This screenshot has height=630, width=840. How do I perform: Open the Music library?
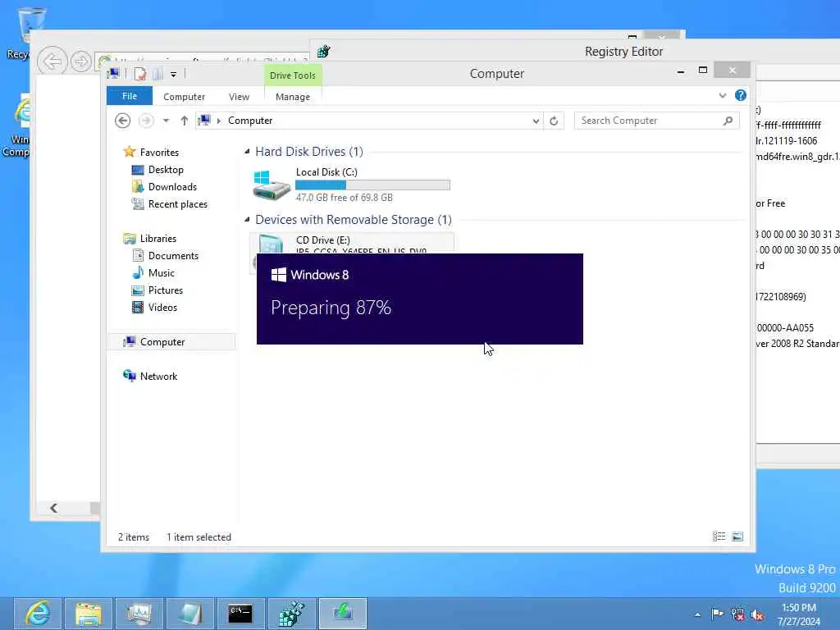point(162,273)
